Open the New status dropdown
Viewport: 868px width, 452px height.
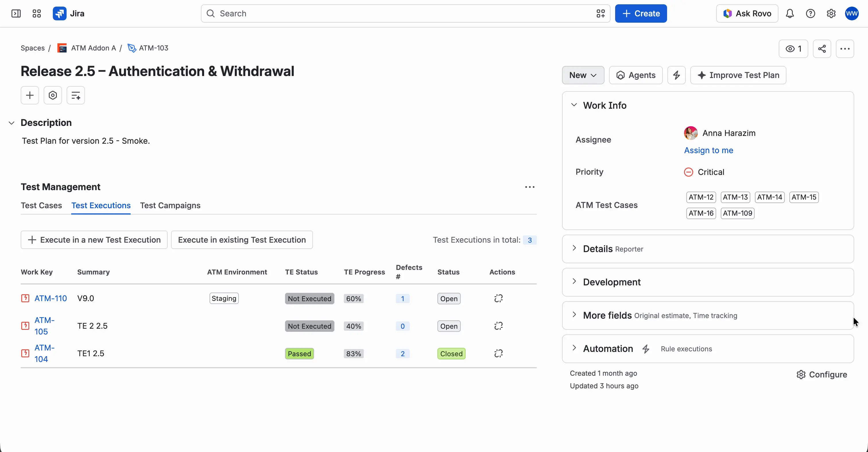583,75
